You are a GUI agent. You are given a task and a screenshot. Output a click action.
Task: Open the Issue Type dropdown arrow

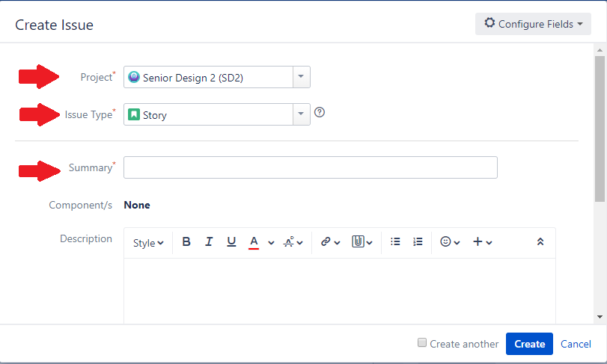click(x=301, y=114)
